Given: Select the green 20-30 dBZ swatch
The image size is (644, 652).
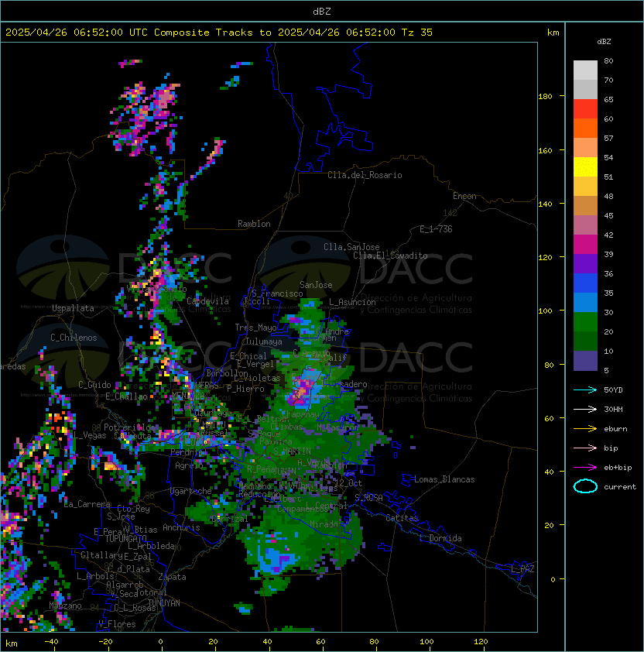Looking at the screenshot, I should pos(585,322).
